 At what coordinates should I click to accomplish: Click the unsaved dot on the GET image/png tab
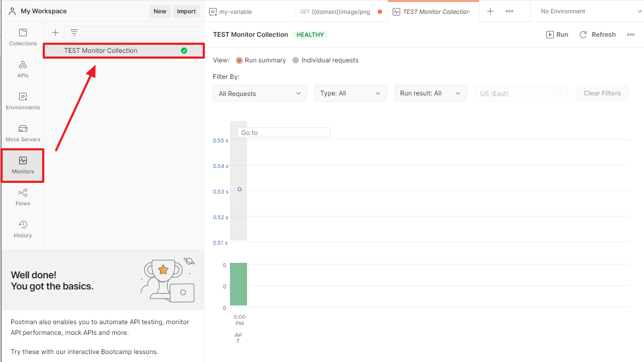pyautogui.click(x=380, y=12)
